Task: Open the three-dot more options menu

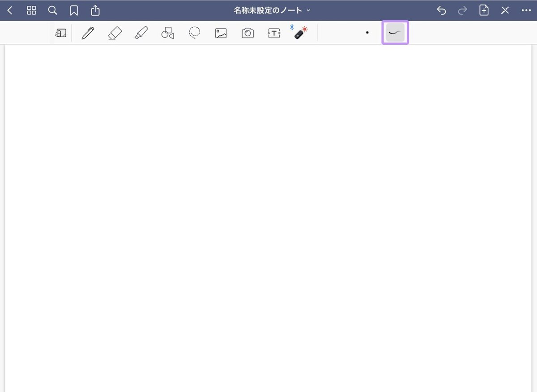Action: coord(526,10)
